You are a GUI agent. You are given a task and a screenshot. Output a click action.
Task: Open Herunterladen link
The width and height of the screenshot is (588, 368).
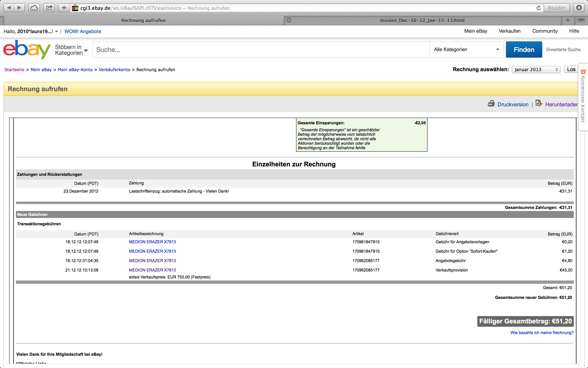coord(561,104)
